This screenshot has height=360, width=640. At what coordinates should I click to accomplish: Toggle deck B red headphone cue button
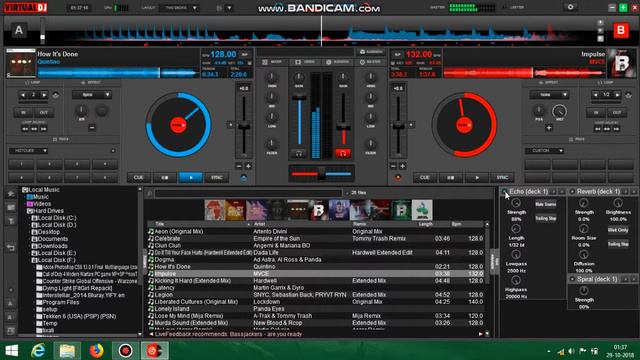[x=343, y=153]
